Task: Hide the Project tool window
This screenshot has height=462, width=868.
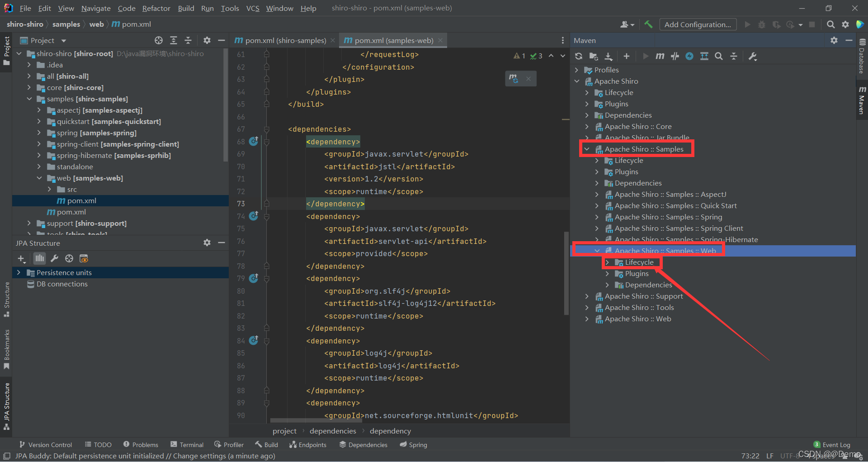Action: (222, 40)
